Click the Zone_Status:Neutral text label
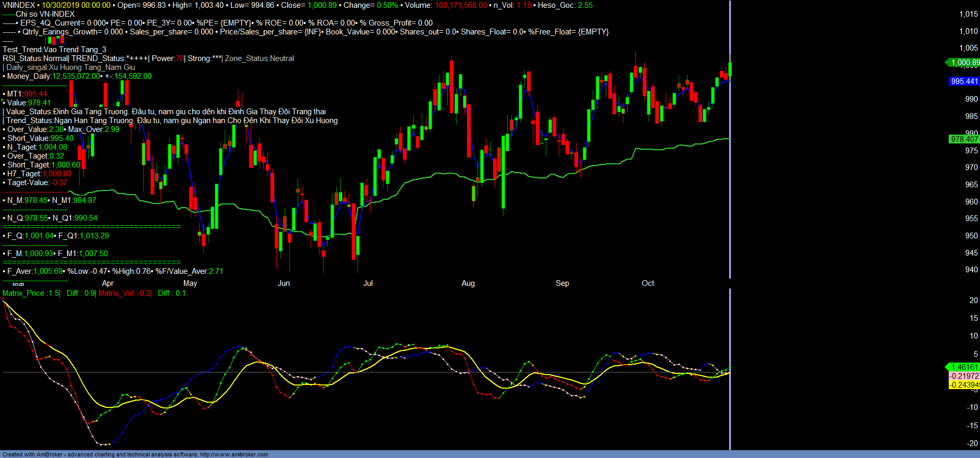Viewport: 980px width, 458px height. pos(260,58)
